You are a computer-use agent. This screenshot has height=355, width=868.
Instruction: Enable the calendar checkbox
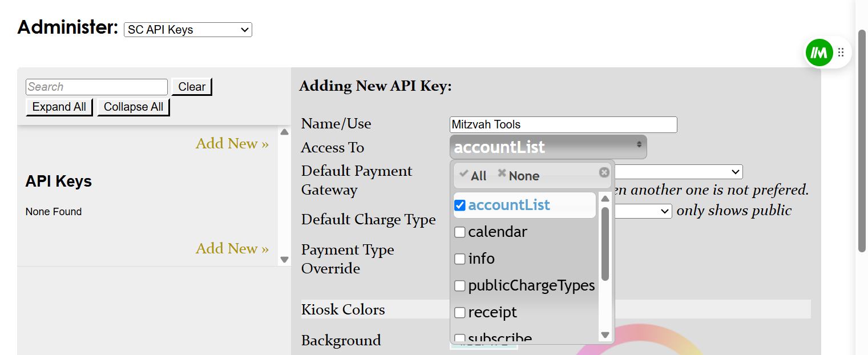coord(460,232)
